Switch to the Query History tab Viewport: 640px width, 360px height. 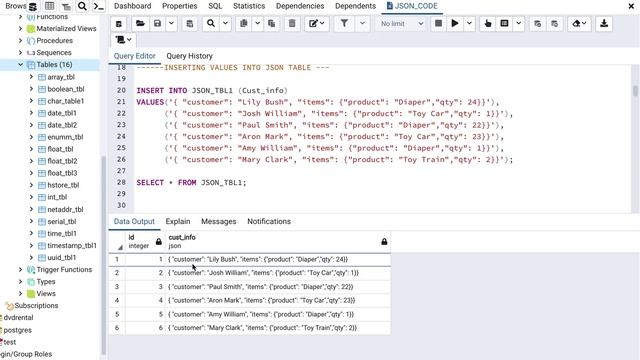tap(189, 56)
